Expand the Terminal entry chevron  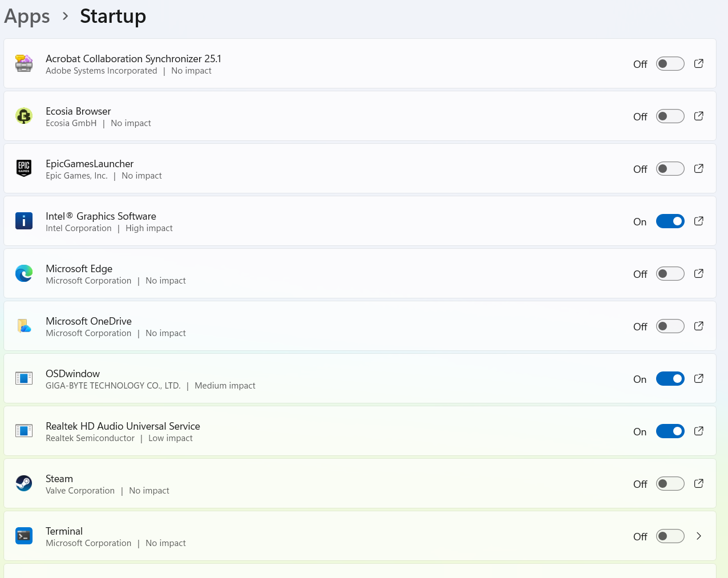(x=698, y=536)
